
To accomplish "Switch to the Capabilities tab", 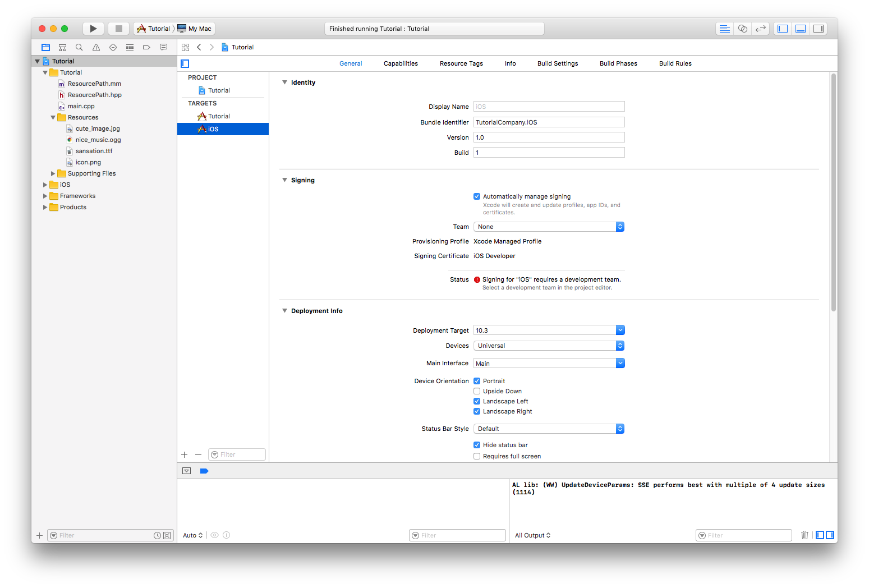I will coord(400,63).
